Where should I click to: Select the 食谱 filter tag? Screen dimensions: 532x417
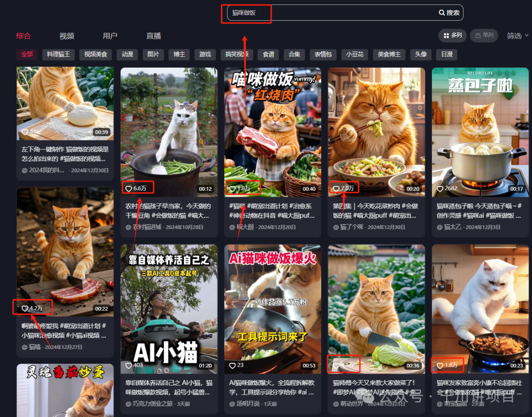click(x=268, y=54)
